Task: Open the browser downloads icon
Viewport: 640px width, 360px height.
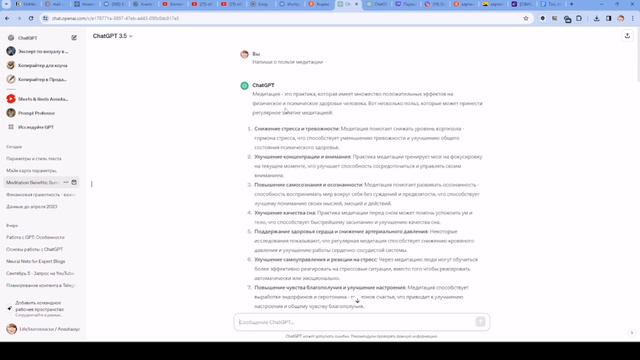Action: coord(596,18)
